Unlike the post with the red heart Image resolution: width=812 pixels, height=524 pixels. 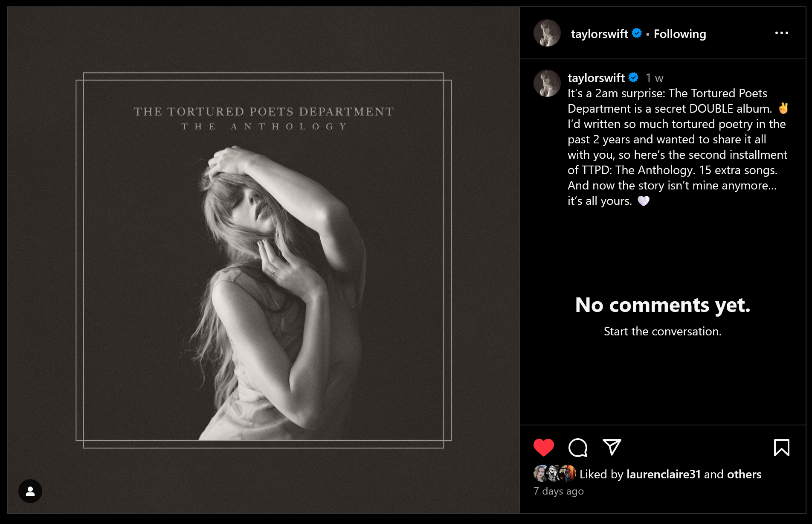click(543, 448)
